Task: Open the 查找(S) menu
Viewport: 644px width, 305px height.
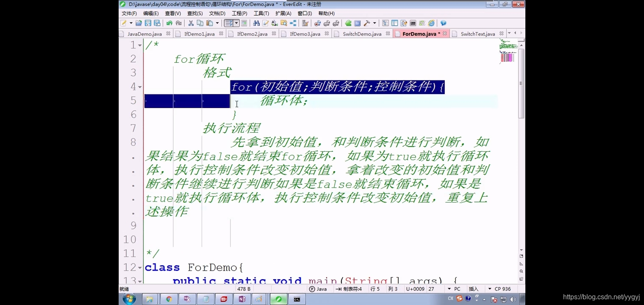Action: (195, 14)
